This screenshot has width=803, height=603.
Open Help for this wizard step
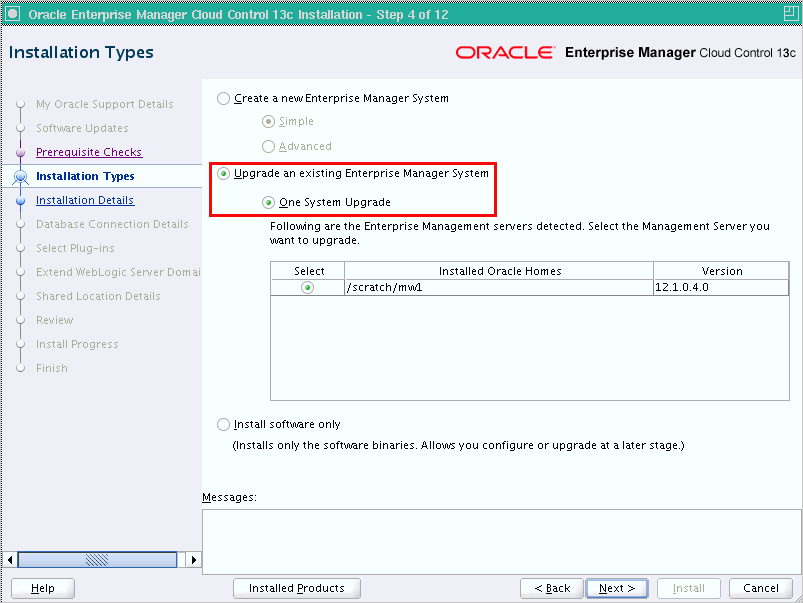tap(42, 588)
